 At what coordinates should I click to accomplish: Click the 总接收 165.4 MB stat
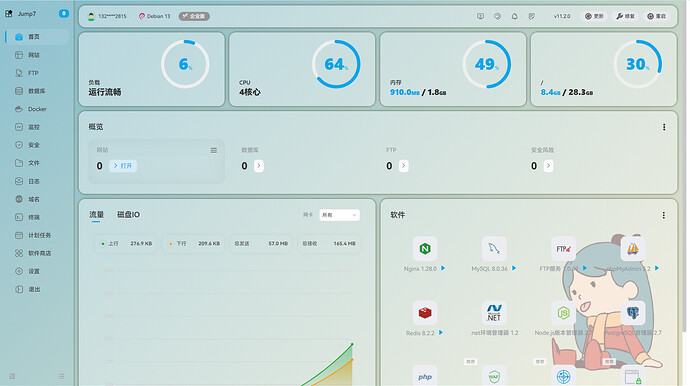[329, 243]
